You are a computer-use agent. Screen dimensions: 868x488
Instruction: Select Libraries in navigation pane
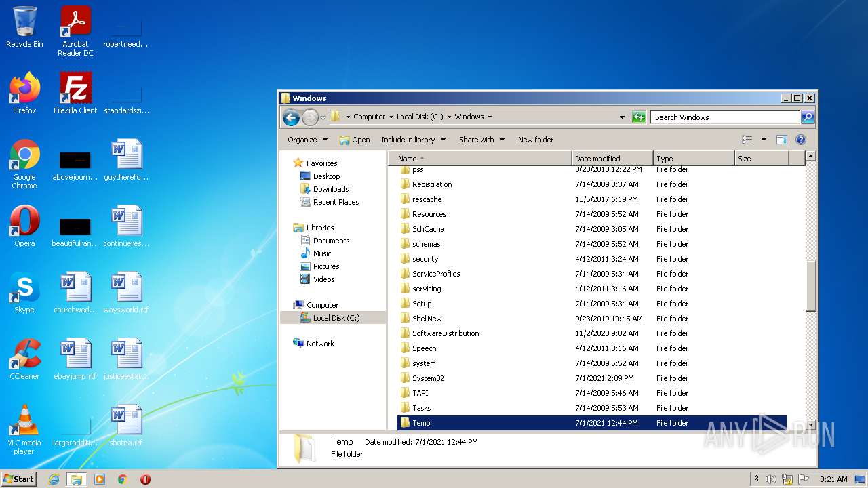point(320,228)
